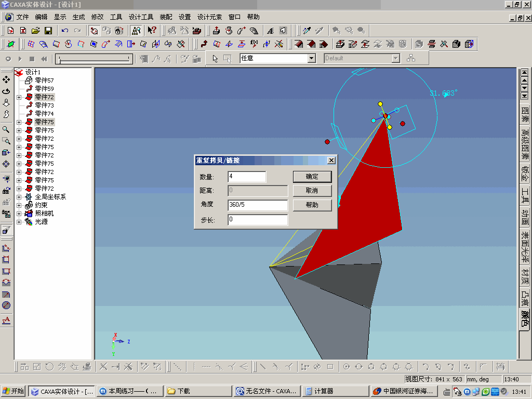Screen dimensions: 532x399
Task: Open the 装配 menu
Action: click(x=166, y=17)
